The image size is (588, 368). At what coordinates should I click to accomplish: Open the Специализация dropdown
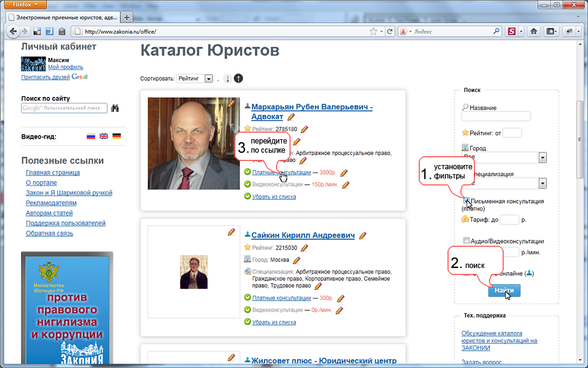click(543, 183)
